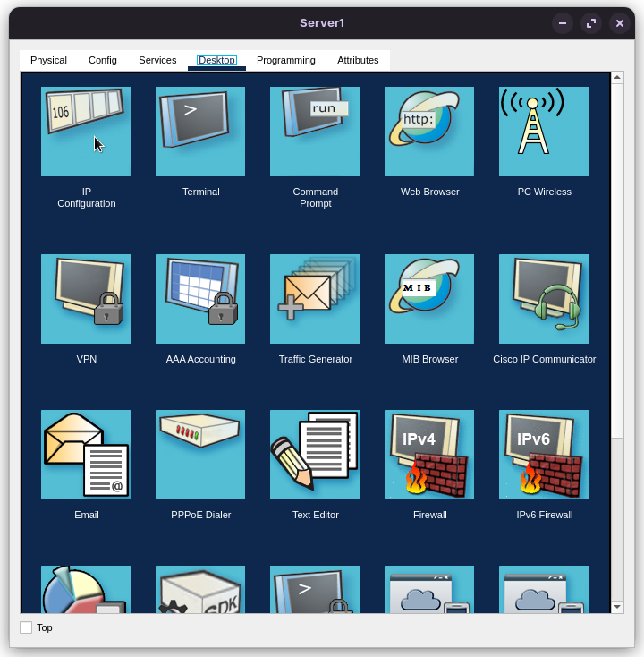Click the 'IPv6 Firewall' label text
Image resolution: width=644 pixels, height=657 pixels.
point(545,515)
